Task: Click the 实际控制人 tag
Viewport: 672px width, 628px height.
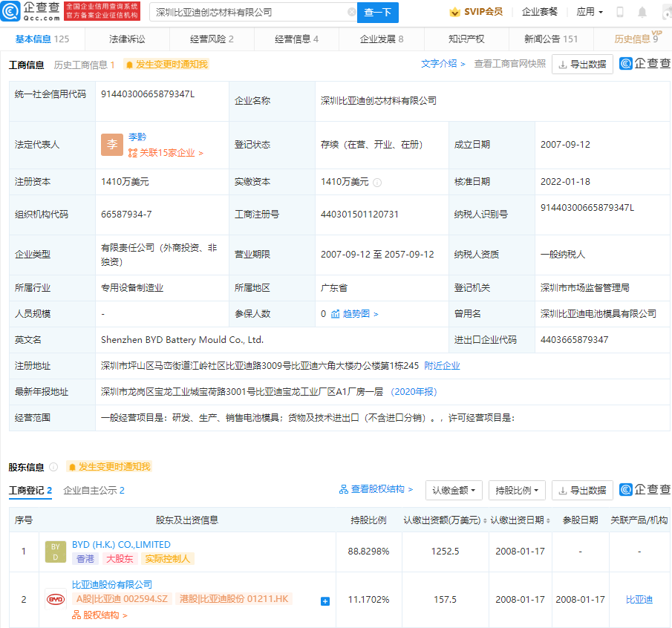Action: tap(167, 559)
